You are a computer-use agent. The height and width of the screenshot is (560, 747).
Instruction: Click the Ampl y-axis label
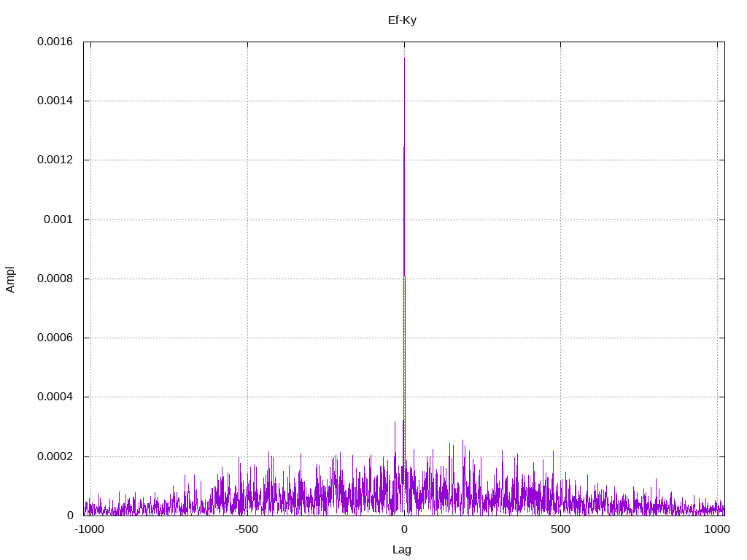click(10, 279)
